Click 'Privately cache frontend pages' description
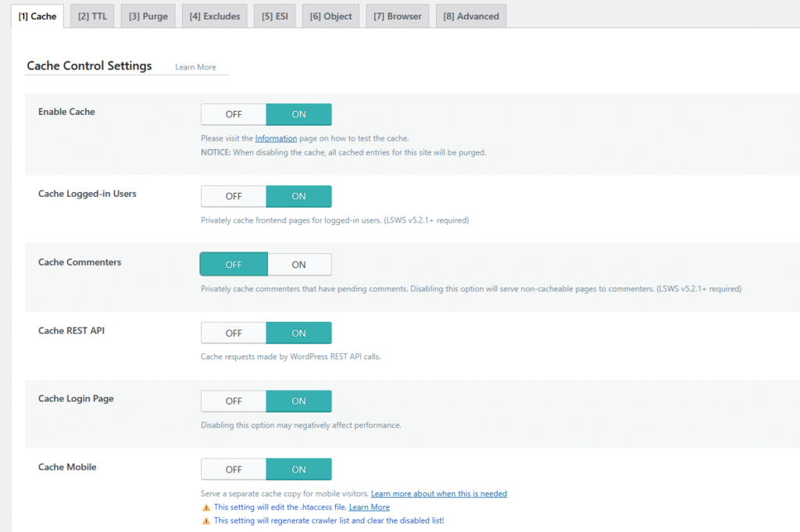Screen dimensions: 800x532 (334, 220)
